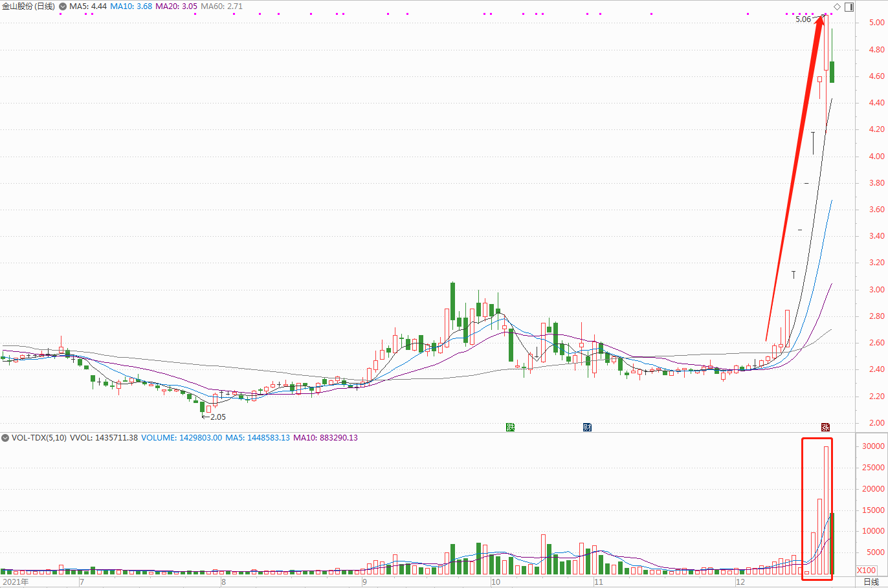
Task: Click the 5.00 price axis label
Action: click(x=877, y=23)
